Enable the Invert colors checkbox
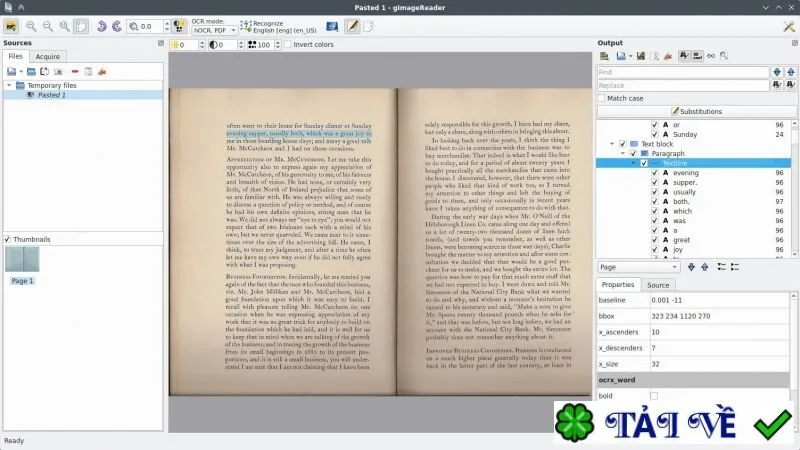 tap(288, 44)
